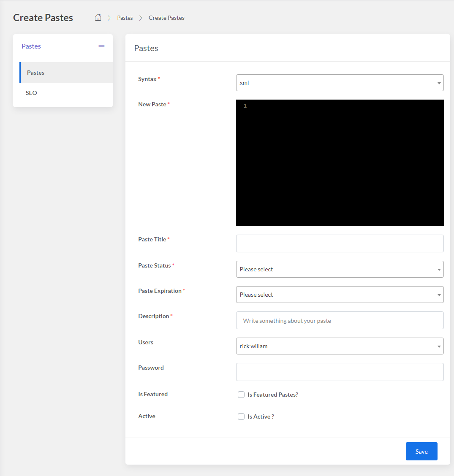Click inside the New Paste code editor
The image size is (454, 476).
coord(340,163)
